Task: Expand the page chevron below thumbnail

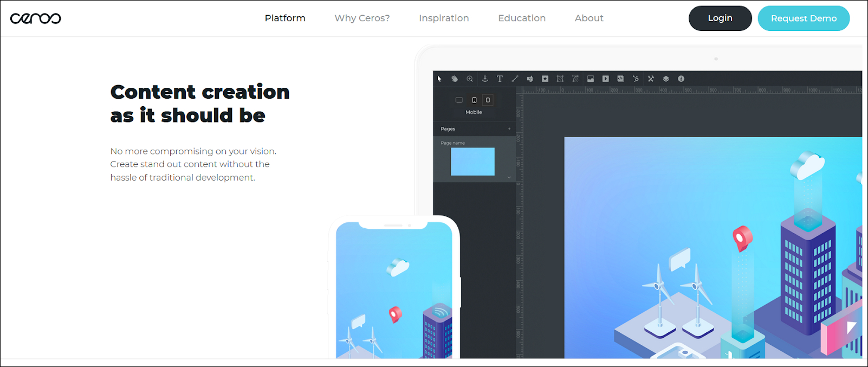Action: point(509,177)
